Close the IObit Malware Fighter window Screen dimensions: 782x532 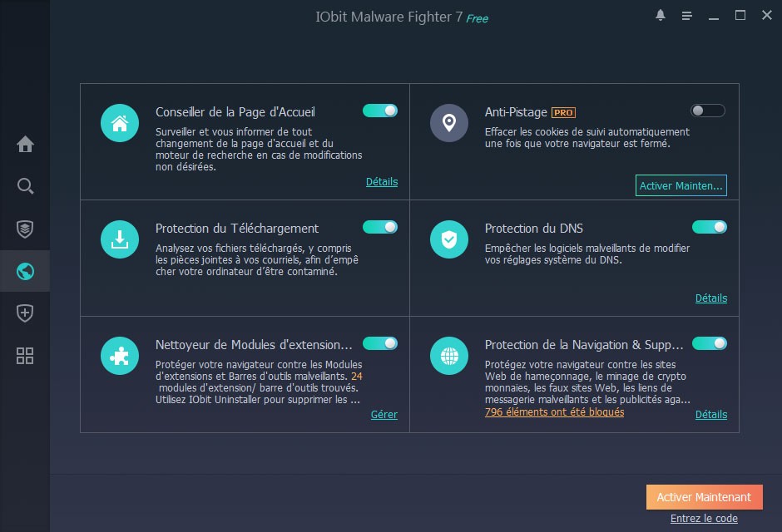(x=767, y=16)
